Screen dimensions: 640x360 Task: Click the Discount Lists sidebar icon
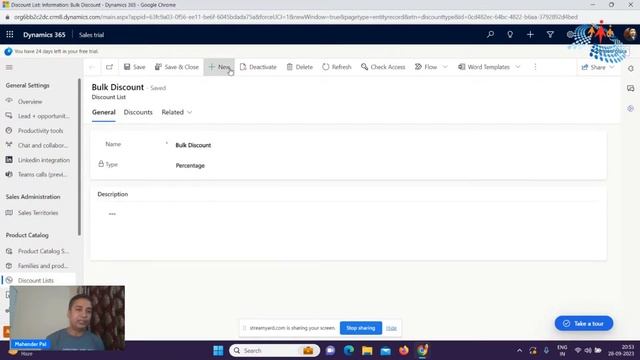(x=9, y=280)
